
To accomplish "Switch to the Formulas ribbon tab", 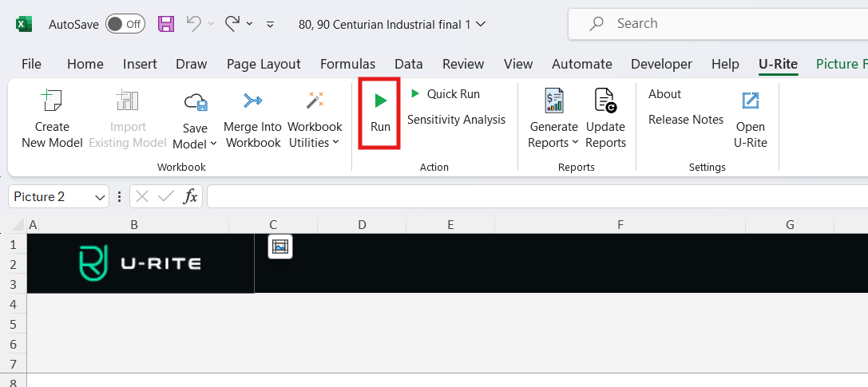I will point(347,64).
